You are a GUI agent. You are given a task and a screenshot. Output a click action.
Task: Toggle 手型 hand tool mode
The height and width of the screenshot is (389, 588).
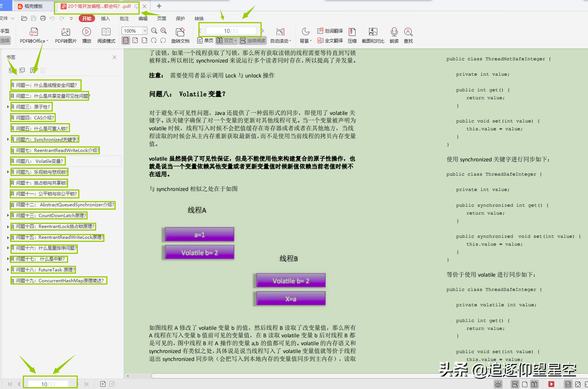5,31
